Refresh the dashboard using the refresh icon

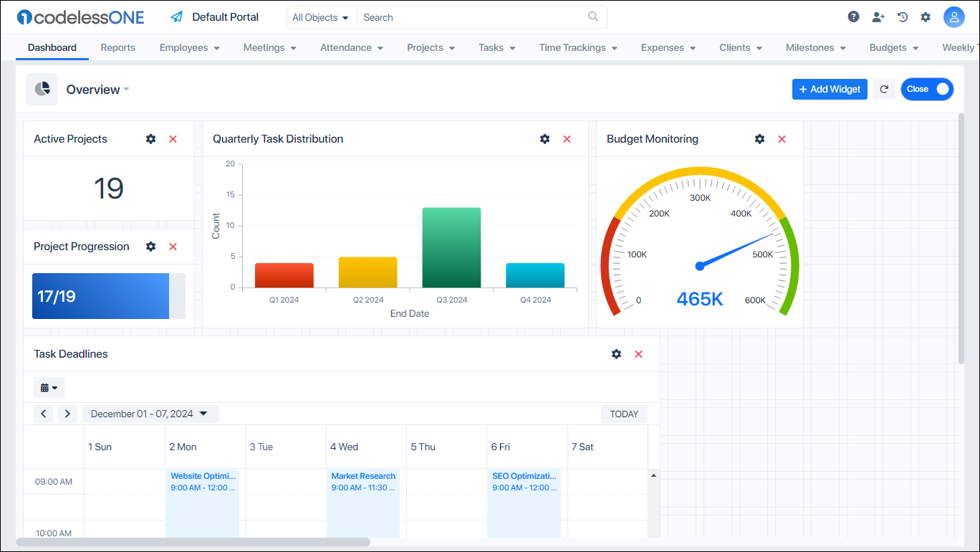[883, 89]
